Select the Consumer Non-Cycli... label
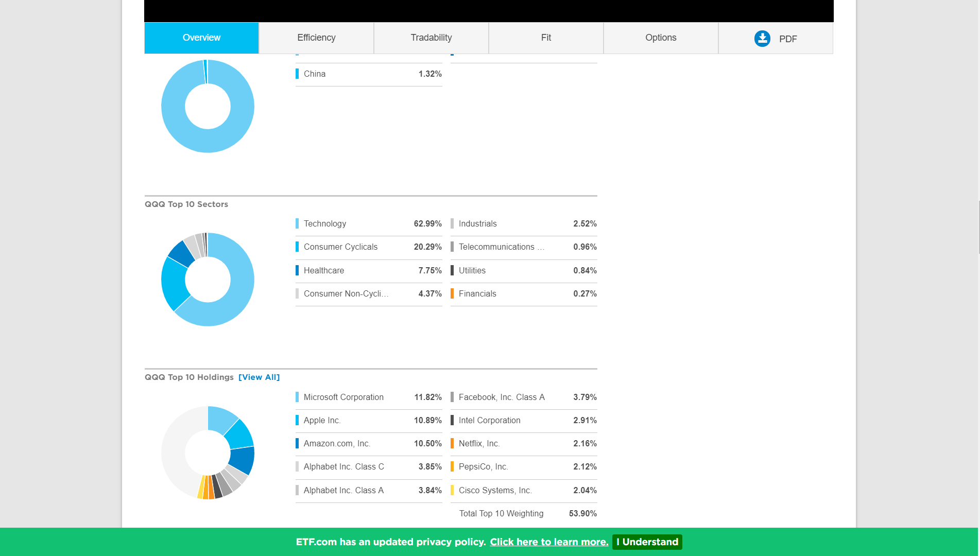Screen dimensions: 980x556 [346, 293]
